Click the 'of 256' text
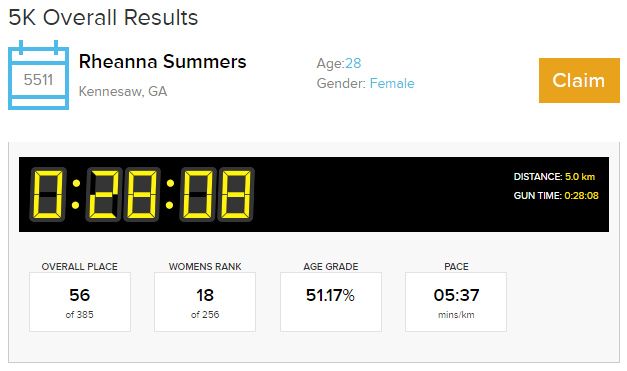Image resolution: width=627 pixels, height=371 pixels. pos(205,315)
